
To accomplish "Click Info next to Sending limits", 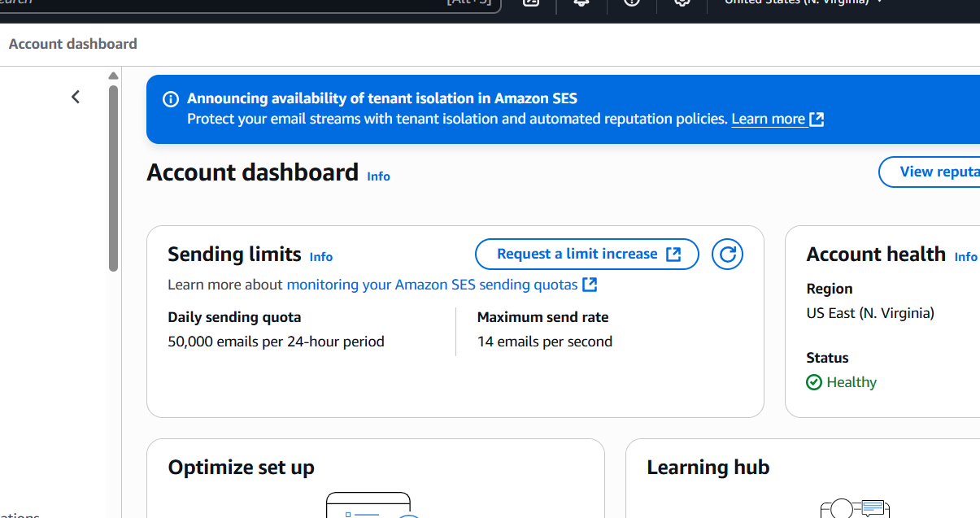I will 321,256.
